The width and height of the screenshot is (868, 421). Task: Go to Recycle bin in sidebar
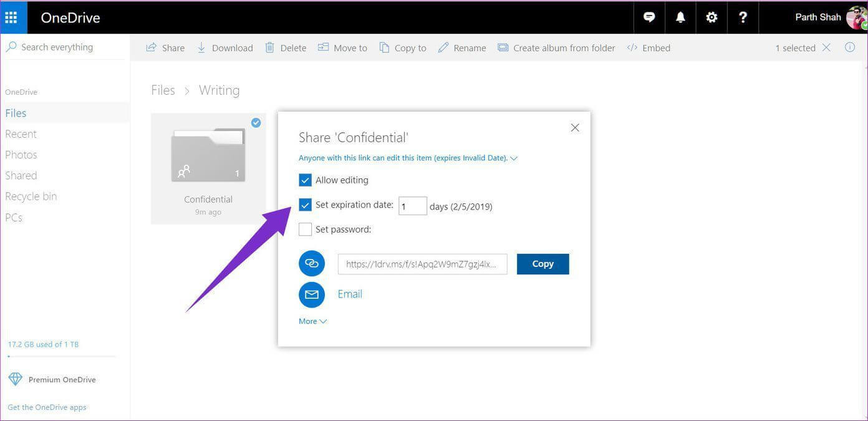coord(31,196)
